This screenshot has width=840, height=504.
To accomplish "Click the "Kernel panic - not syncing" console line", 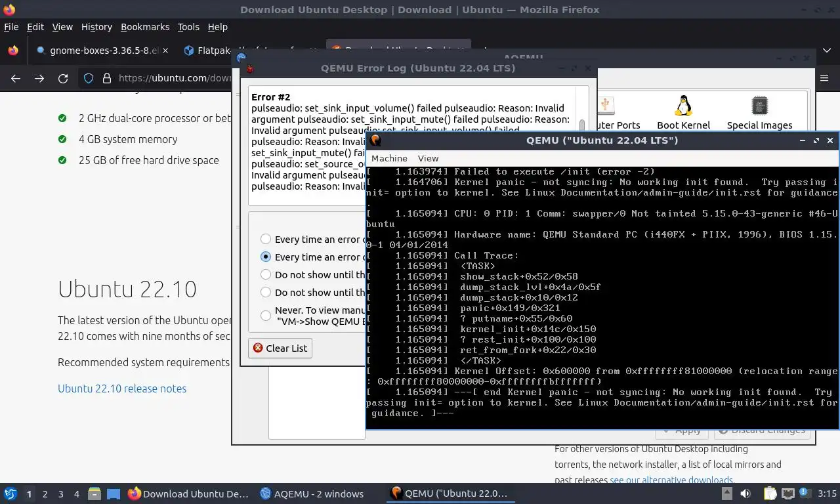I will click(601, 187).
